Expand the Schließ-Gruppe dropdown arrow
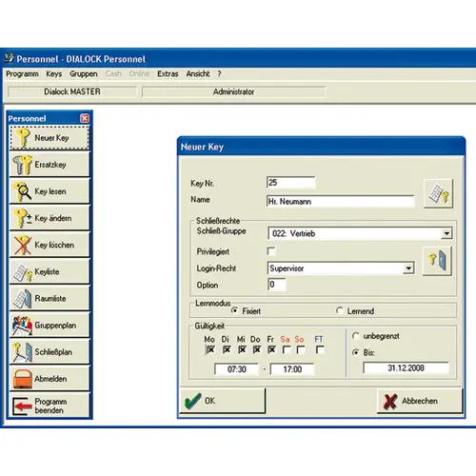The height and width of the screenshot is (476, 476). pos(446,233)
